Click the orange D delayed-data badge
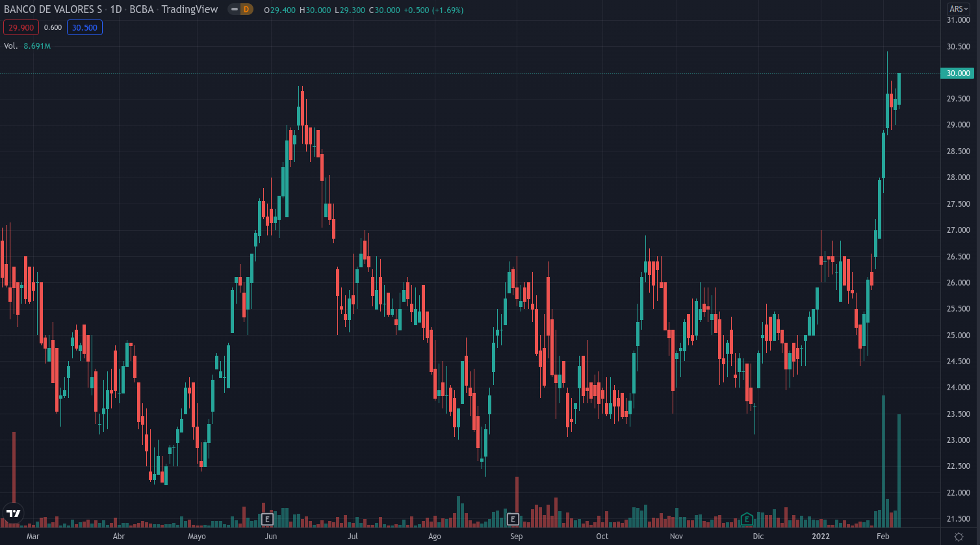Screen dimensions: 980x545 (246, 9)
